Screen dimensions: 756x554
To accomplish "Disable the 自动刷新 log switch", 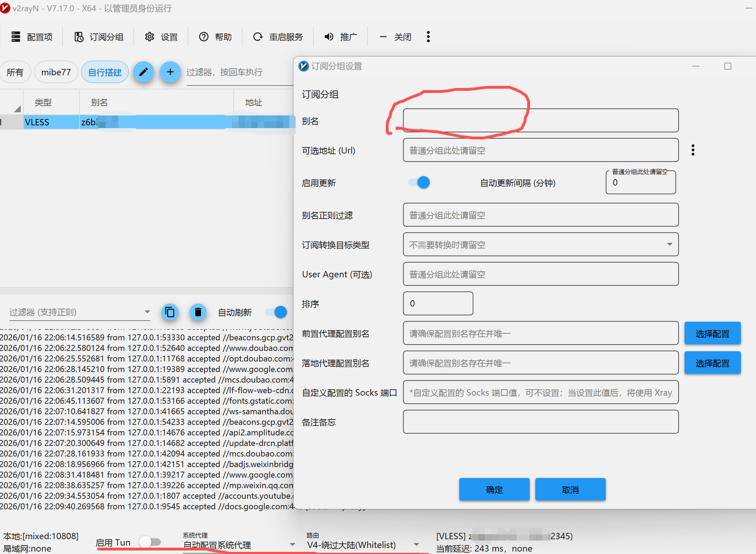I will (x=276, y=312).
